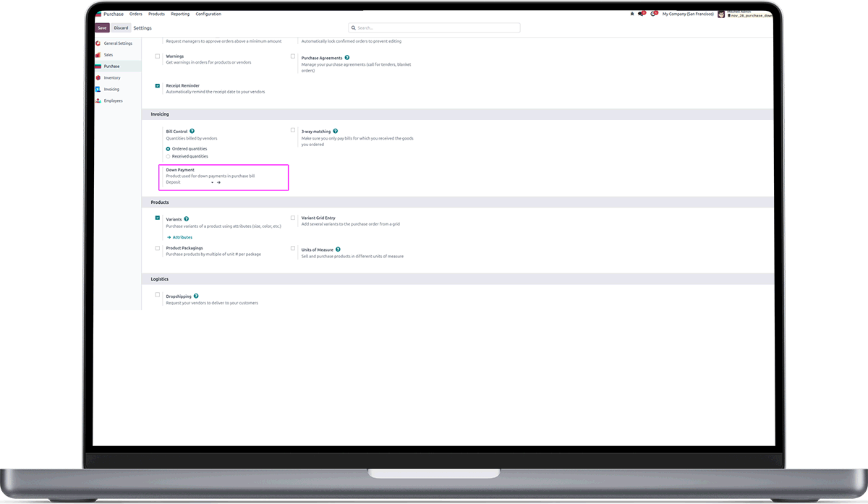Click the Employees app icon in sidebar

click(x=98, y=101)
